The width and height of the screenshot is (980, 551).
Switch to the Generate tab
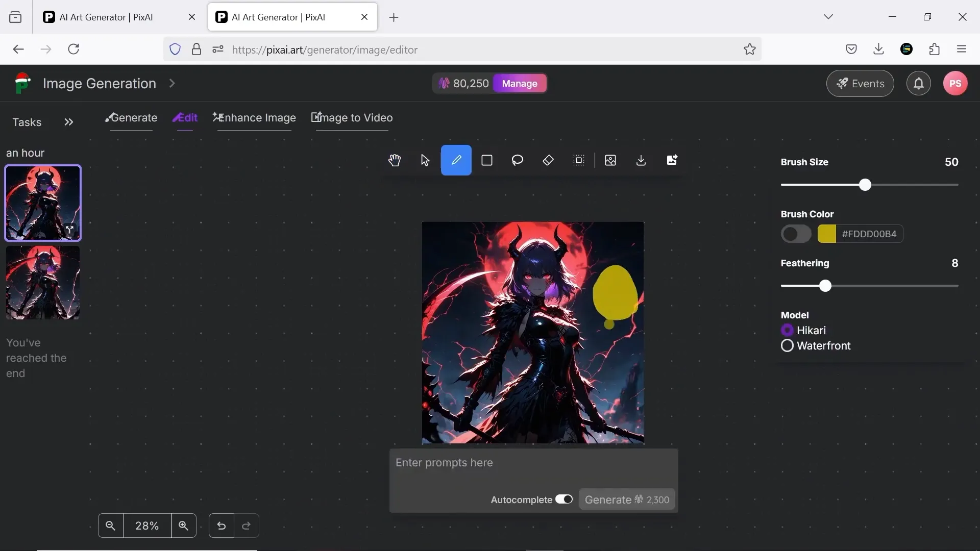[x=131, y=118]
